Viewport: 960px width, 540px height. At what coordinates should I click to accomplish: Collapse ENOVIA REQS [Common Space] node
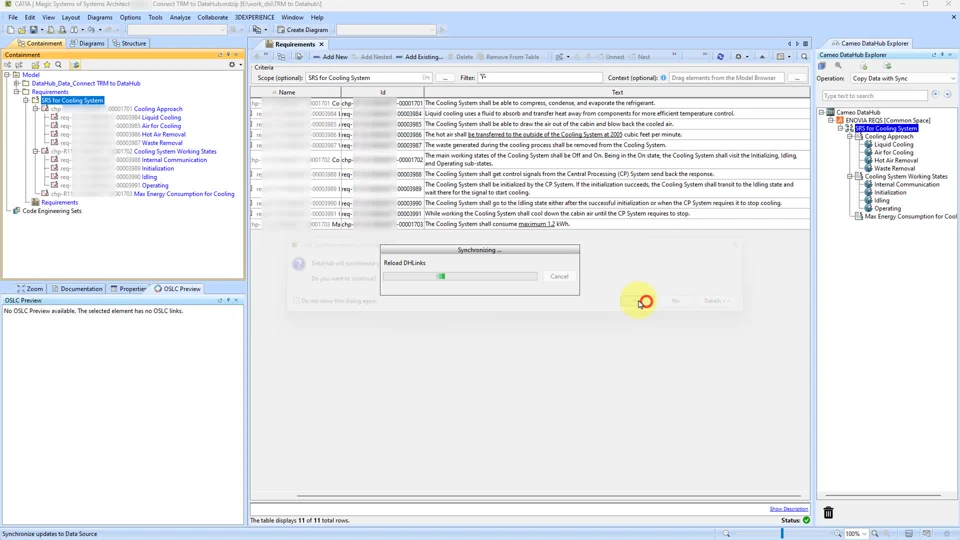pyautogui.click(x=831, y=121)
